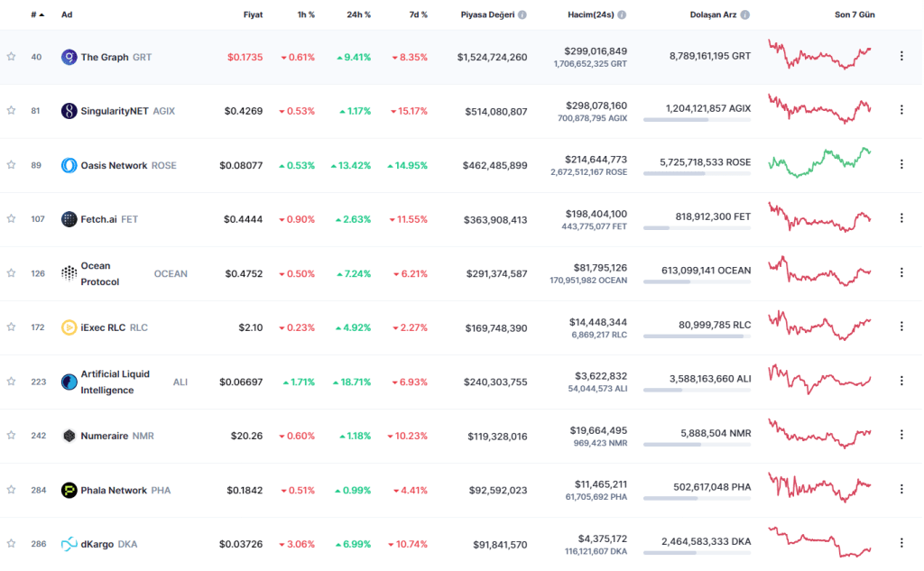Open Oasis Network row options menu
This screenshot has height=571, width=924.
pyautogui.click(x=901, y=164)
